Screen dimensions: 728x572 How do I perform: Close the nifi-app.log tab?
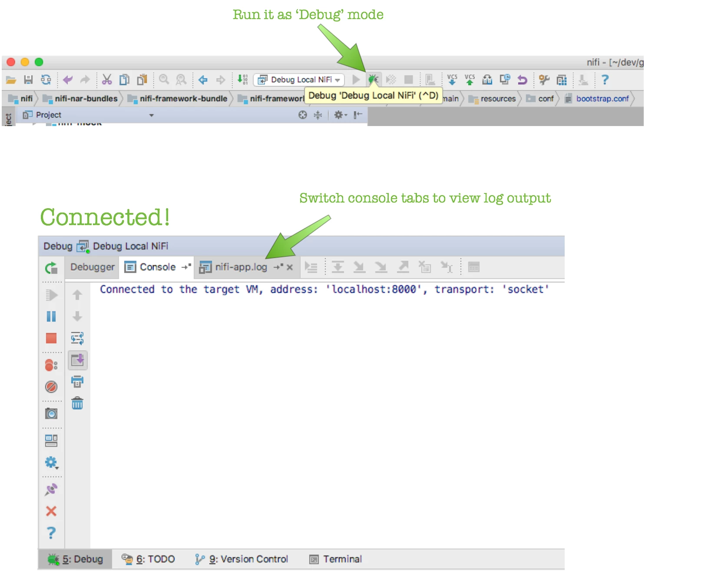[290, 267]
